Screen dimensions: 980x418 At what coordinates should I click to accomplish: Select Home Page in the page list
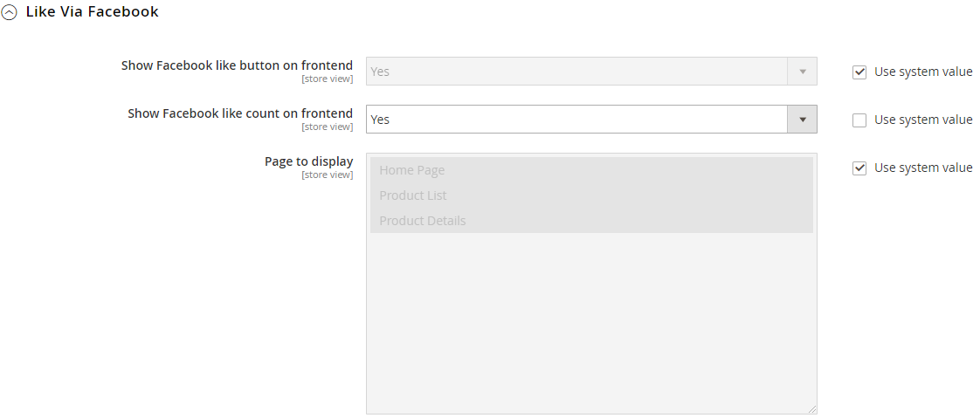411,170
